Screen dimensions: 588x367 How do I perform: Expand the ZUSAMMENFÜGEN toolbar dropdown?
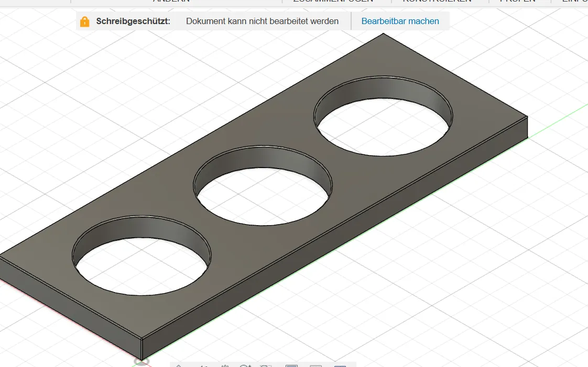(x=333, y=1)
